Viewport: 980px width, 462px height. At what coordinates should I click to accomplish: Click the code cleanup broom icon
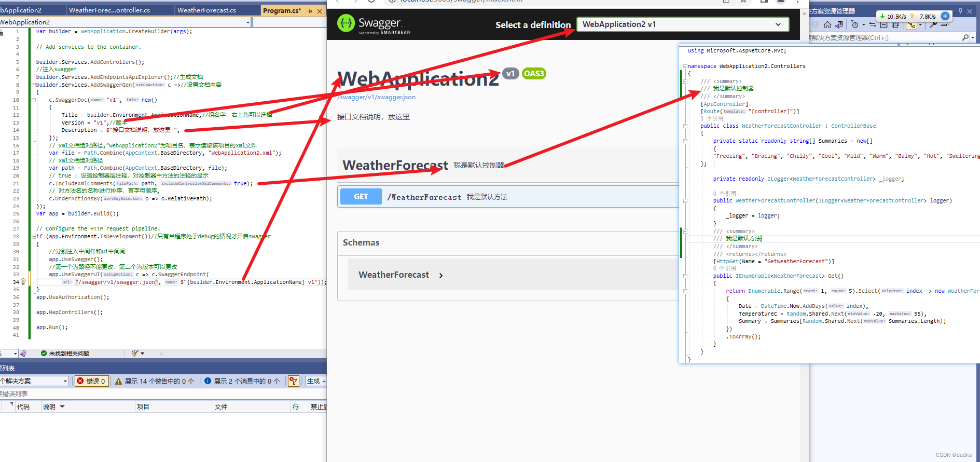pyautogui.click(x=135, y=354)
